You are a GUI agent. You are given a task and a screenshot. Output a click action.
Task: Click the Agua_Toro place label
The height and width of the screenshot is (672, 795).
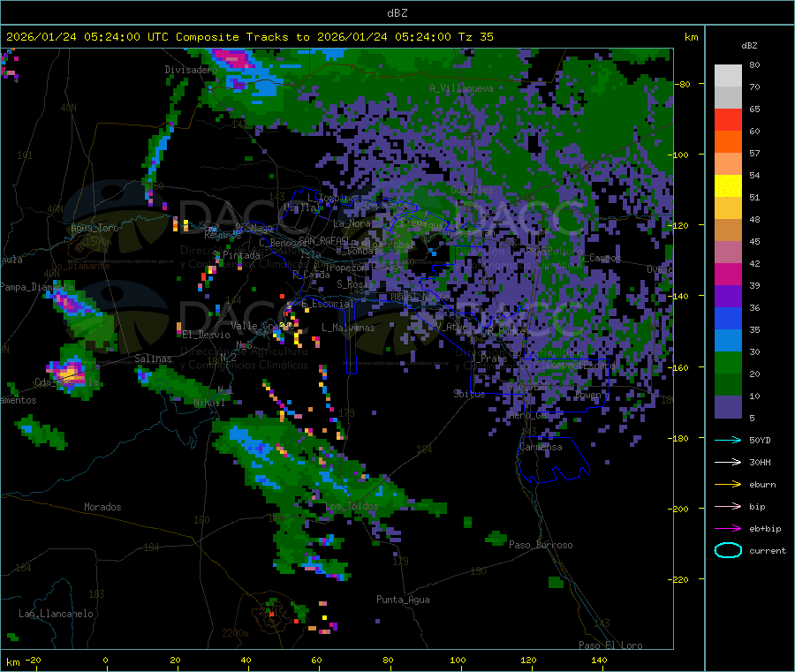[95, 228]
